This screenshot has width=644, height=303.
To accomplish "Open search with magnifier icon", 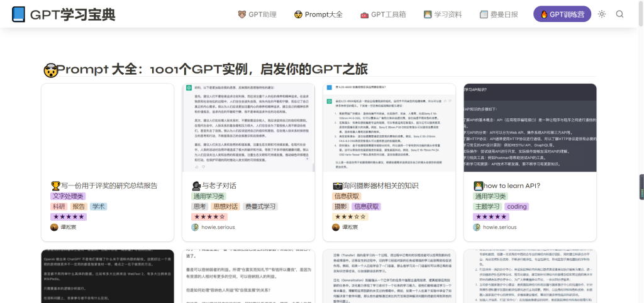I will [619, 14].
